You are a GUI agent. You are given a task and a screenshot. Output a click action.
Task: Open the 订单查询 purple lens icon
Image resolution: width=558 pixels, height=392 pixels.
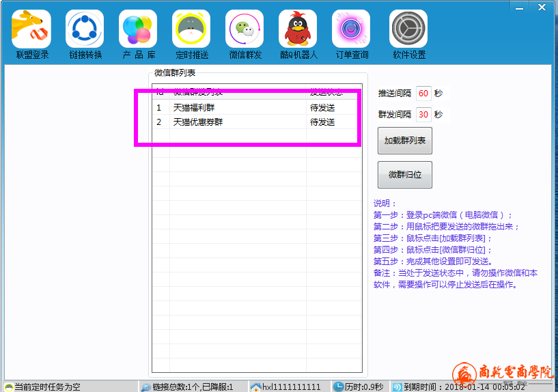point(351,29)
